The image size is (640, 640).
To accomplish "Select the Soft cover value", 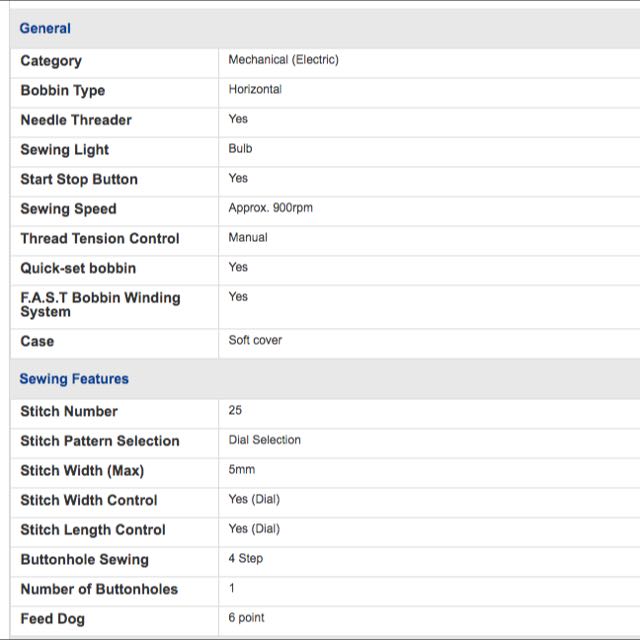I will [255, 340].
